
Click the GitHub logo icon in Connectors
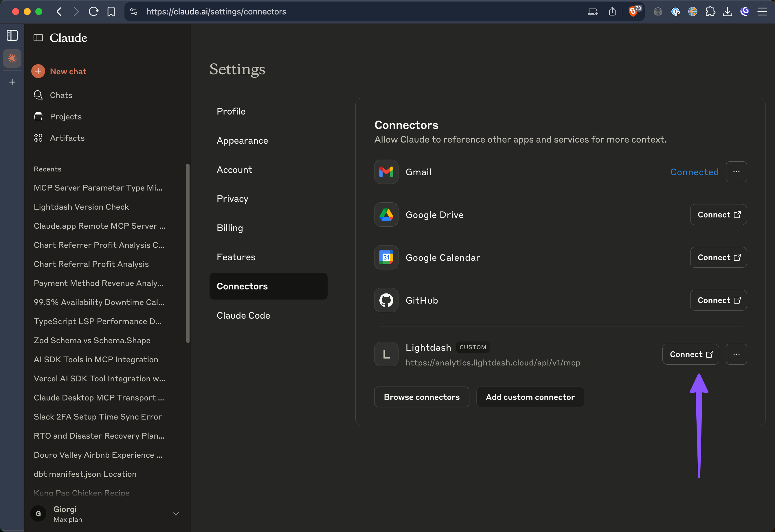pos(386,300)
